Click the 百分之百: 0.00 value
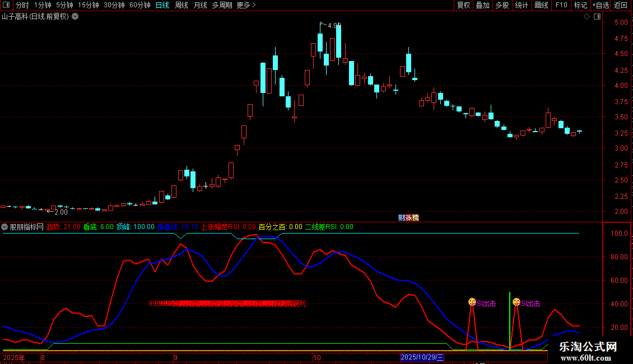The image size is (633, 364). (280, 227)
